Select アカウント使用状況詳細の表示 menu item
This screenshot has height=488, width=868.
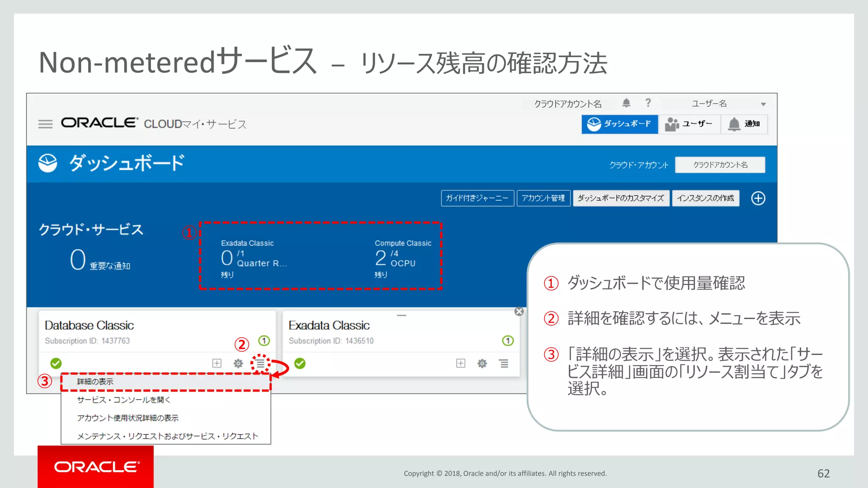(166, 418)
